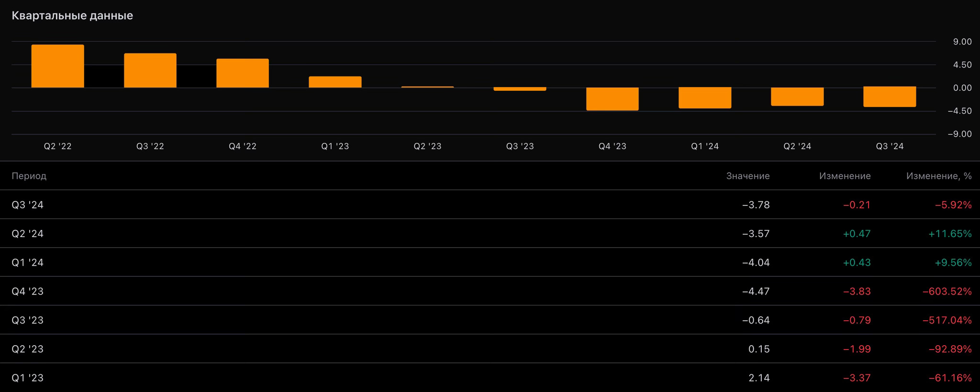This screenshot has width=980, height=392.
Task: Click the 0.00 y-axis label
Action: tap(962, 88)
